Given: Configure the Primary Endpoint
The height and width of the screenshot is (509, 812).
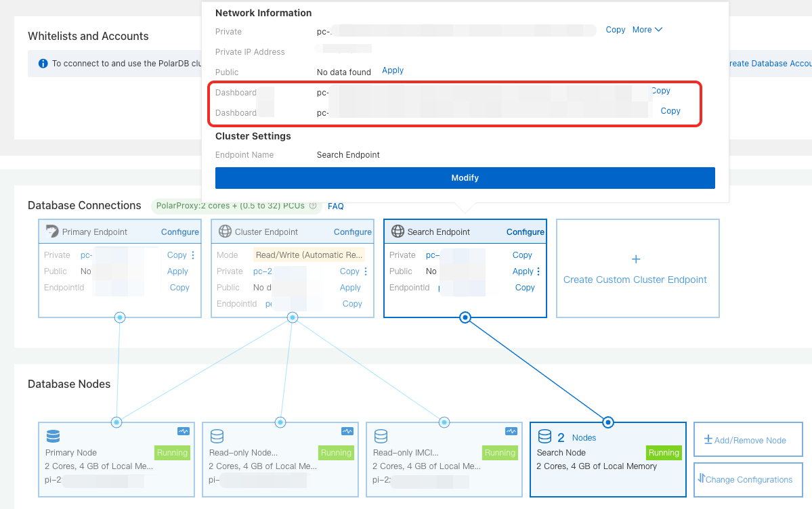Looking at the screenshot, I should (179, 232).
